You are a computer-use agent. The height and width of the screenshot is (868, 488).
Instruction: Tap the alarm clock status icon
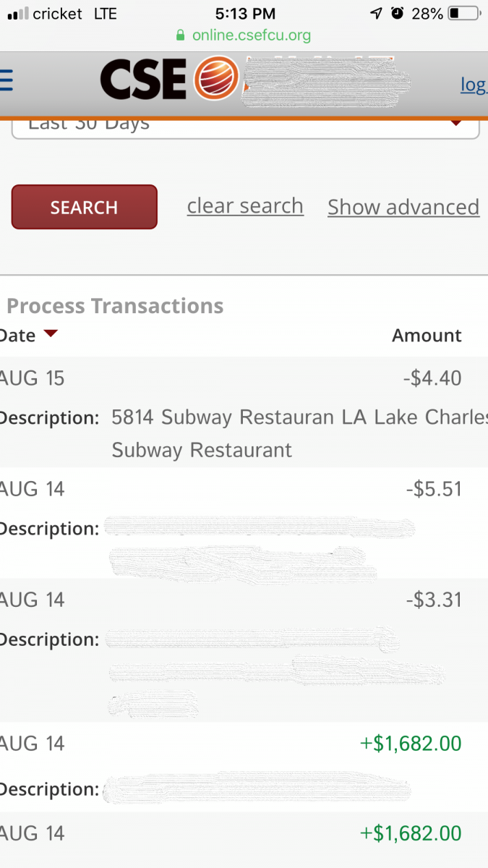(x=397, y=13)
